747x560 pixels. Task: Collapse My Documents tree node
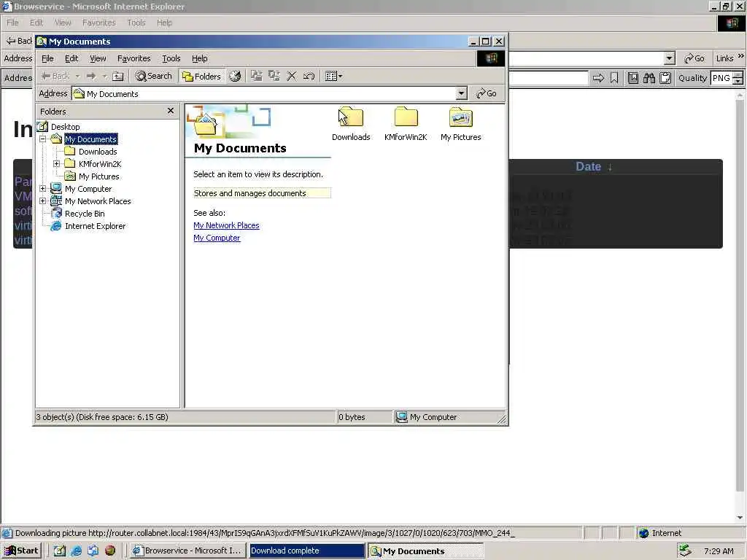click(43, 139)
